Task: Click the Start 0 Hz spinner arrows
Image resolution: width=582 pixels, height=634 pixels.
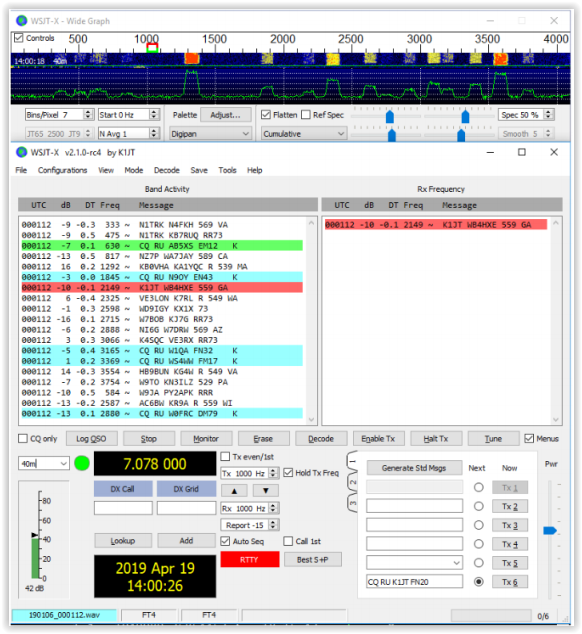Action: [153, 115]
